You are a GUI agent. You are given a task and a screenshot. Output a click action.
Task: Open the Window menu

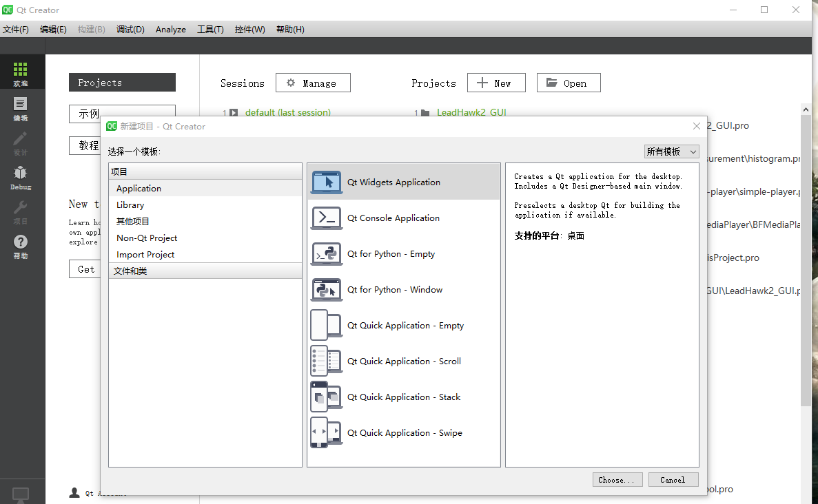click(250, 29)
